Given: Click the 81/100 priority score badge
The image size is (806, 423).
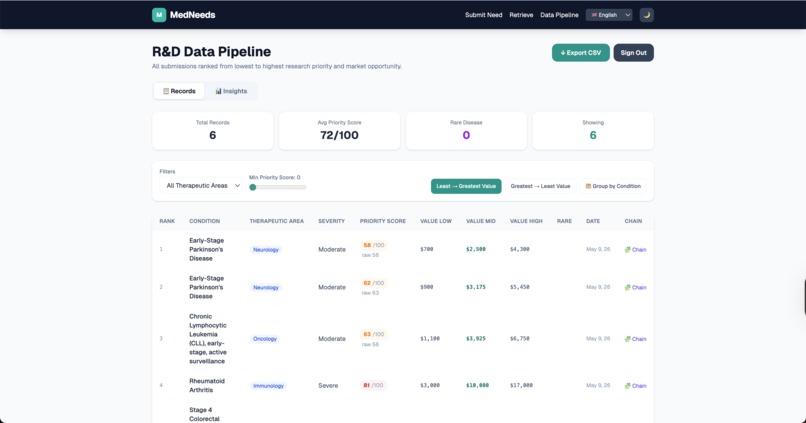Looking at the screenshot, I should tap(373, 385).
